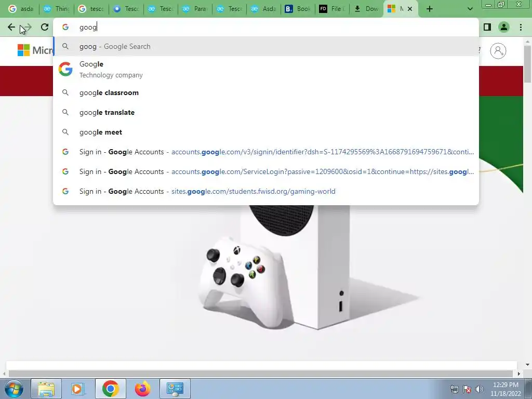Viewport: 532px width, 399px height.
Task: Choose 'google meet' suggestion
Action: 265,132
